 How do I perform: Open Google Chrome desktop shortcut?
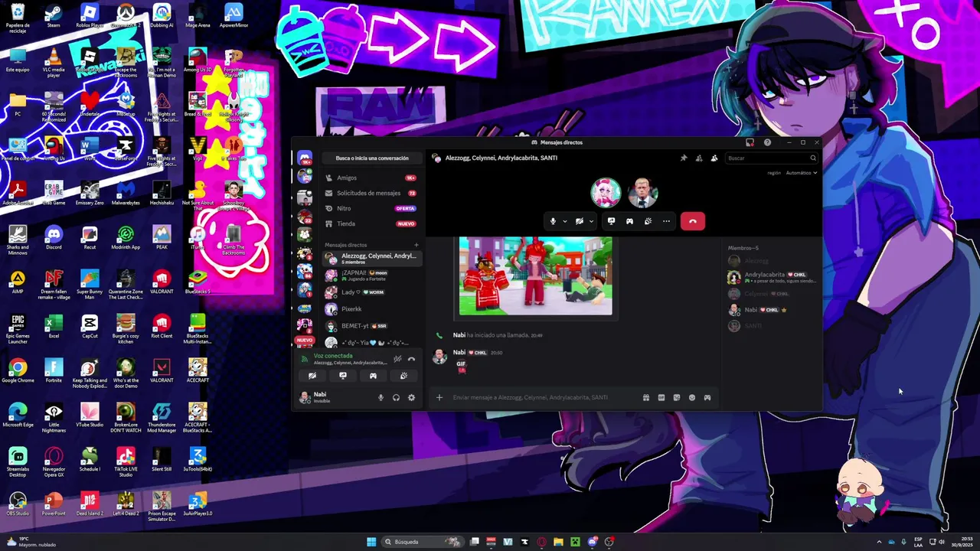18,371
